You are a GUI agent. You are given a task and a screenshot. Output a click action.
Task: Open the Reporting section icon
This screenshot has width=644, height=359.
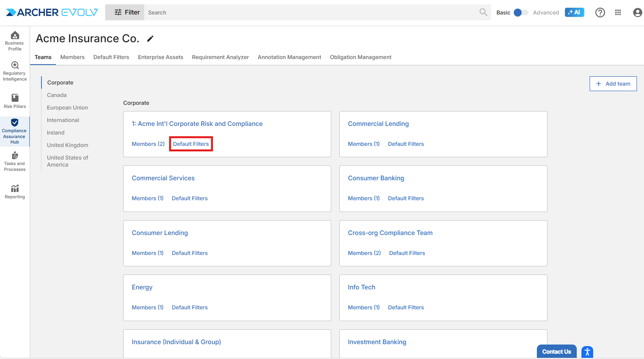(15, 192)
